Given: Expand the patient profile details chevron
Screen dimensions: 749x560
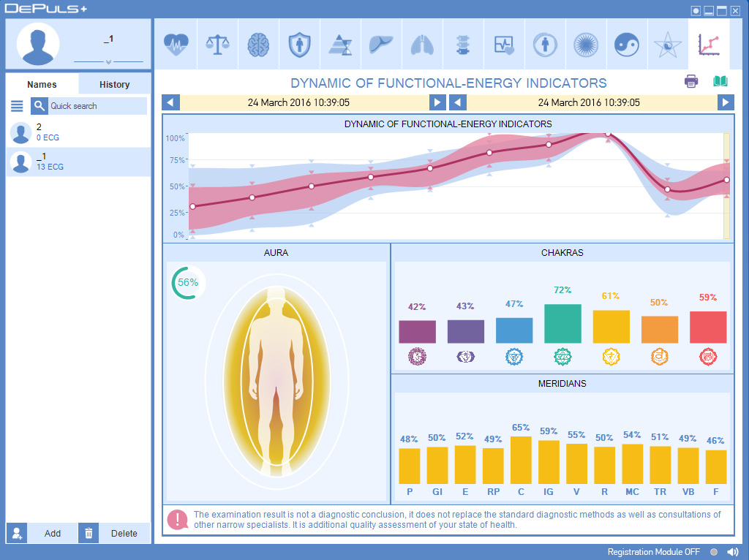Looking at the screenshot, I should coord(108,62).
